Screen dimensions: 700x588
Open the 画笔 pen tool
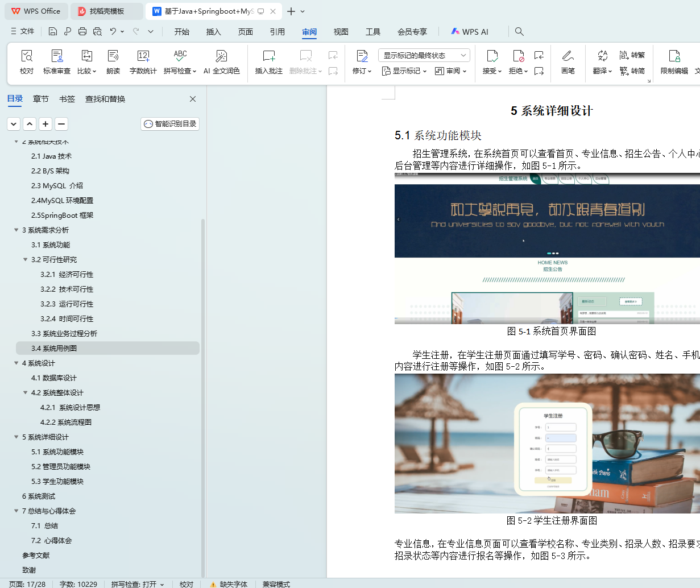(568, 62)
